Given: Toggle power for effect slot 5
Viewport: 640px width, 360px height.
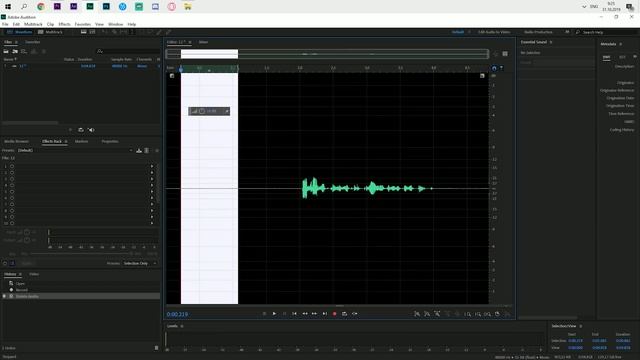Looking at the screenshot, I should 12,191.
